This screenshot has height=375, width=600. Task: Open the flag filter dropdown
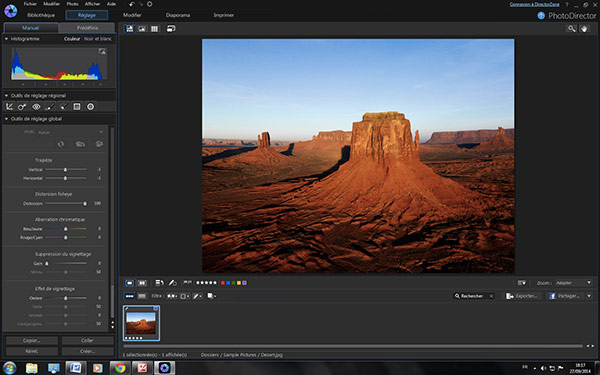(x=172, y=296)
